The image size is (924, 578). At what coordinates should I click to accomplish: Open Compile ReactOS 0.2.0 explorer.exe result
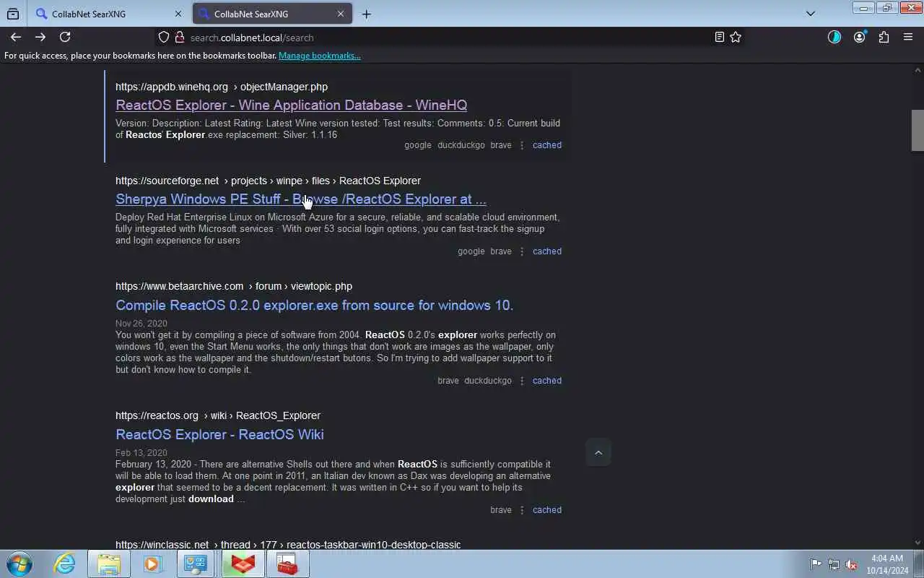click(314, 305)
